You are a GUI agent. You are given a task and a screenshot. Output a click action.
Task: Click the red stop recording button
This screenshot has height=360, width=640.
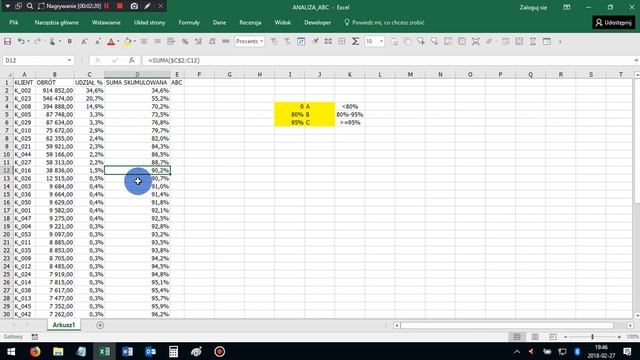pos(120,6)
